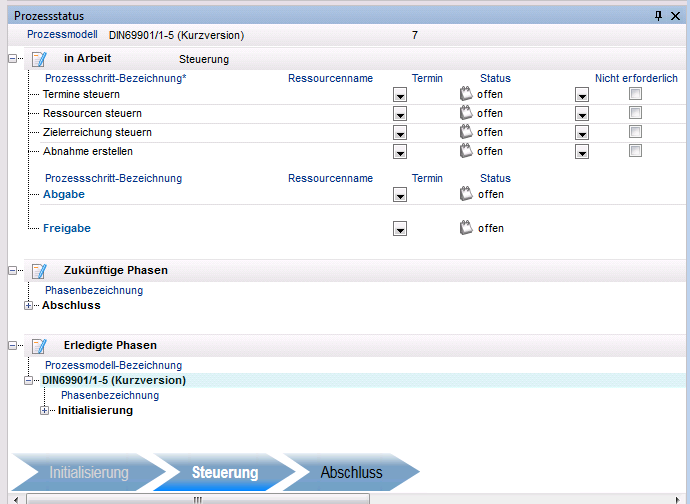Select 'Initialisierung' under Erledigte Phasen
690x504 pixels.
pos(95,410)
